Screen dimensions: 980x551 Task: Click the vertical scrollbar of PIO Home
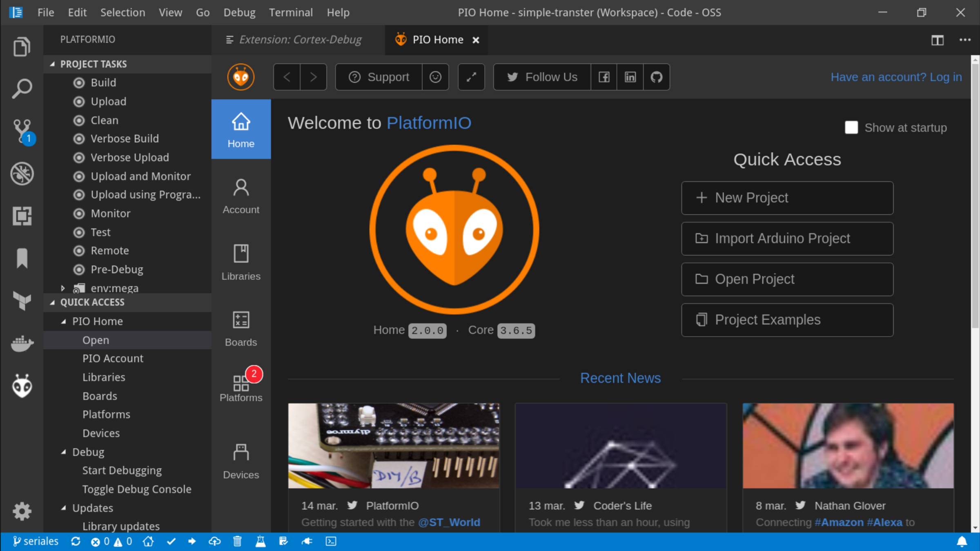click(975, 196)
